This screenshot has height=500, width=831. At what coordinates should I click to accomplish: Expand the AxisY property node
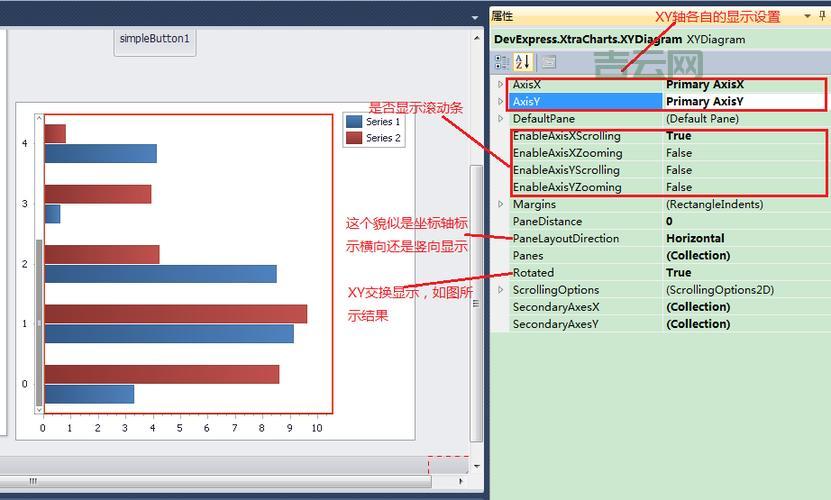pyautogui.click(x=501, y=102)
